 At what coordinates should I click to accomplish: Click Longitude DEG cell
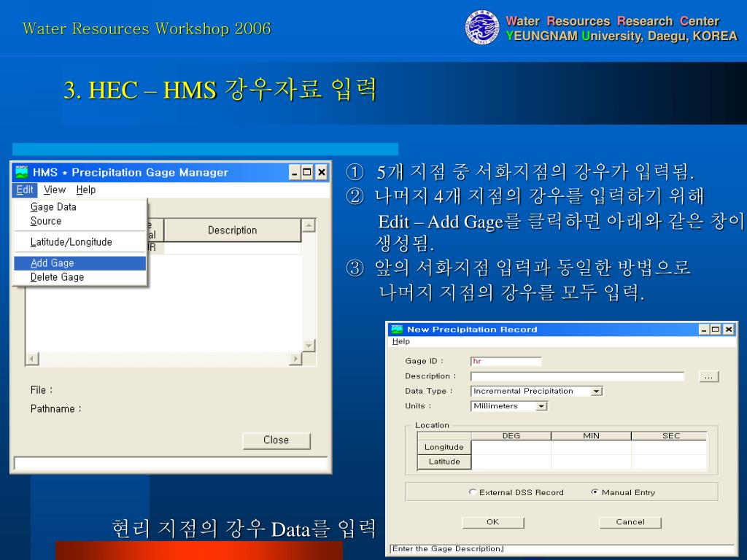[x=511, y=448]
